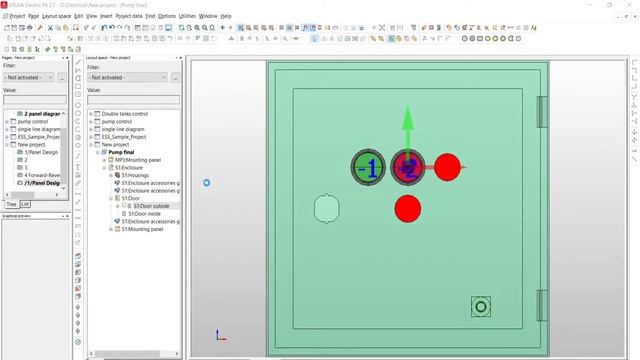Viewport: 640px width, 360px height.
Task: Click the Print icon in top toolbar
Action: pos(30,28)
